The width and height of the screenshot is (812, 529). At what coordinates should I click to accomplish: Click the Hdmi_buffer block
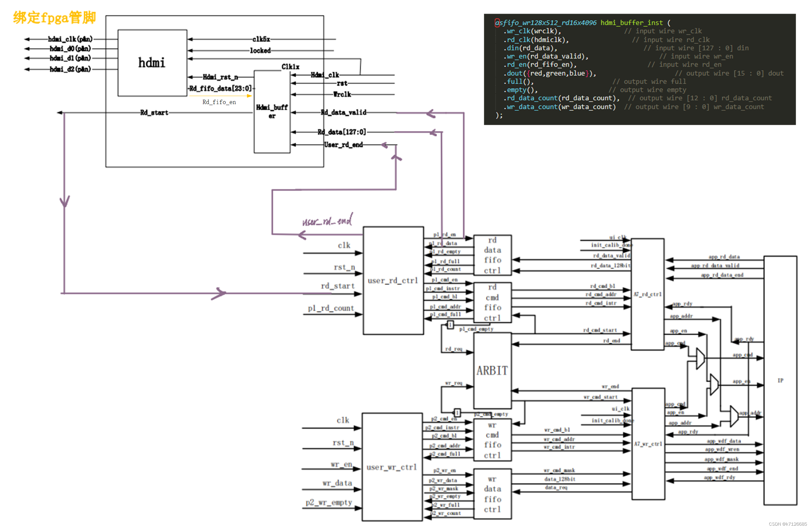(x=272, y=112)
